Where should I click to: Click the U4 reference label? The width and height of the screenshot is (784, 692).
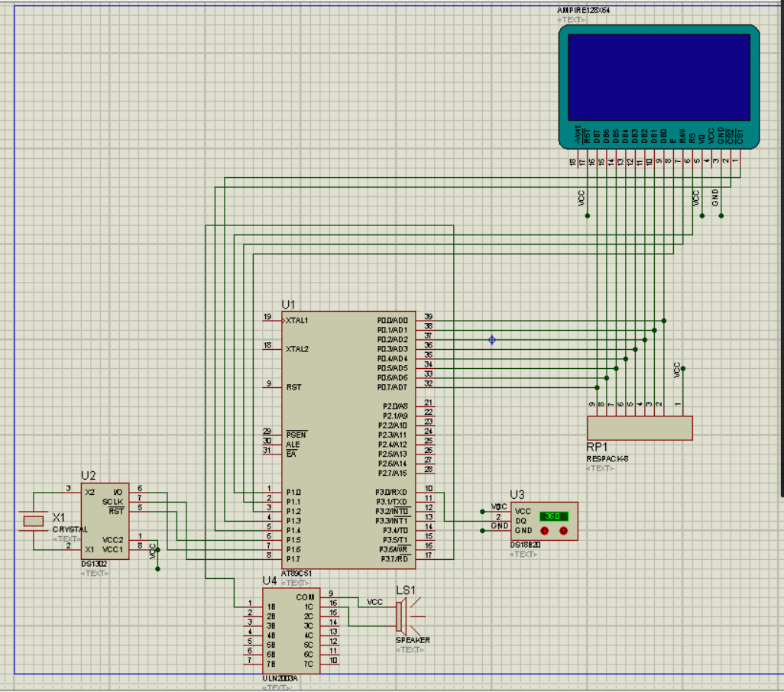[x=270, y=580]
